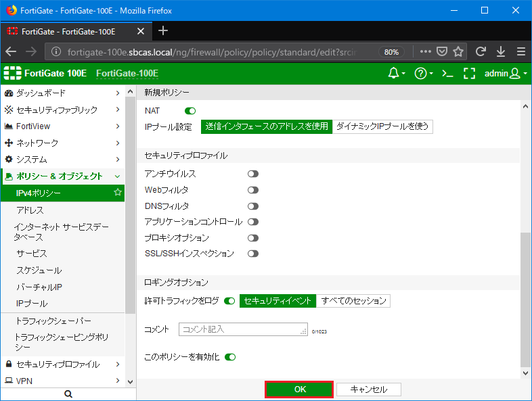The image size is (532, 401).
Task: Click the security profile lock icon
Action: point(9,364)
